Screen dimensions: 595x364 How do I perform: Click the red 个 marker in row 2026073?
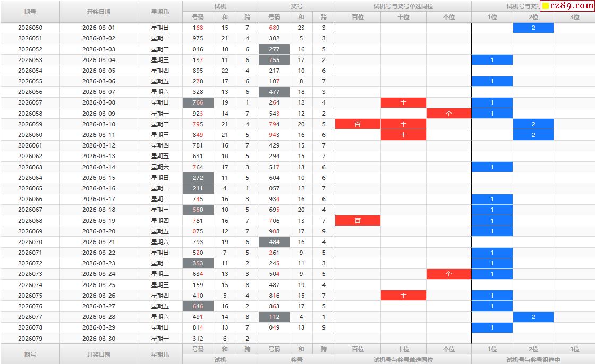coord(449,274)
